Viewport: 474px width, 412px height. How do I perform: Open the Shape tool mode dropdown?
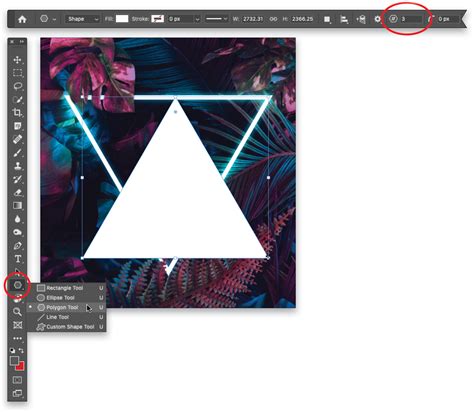[82, 19]
